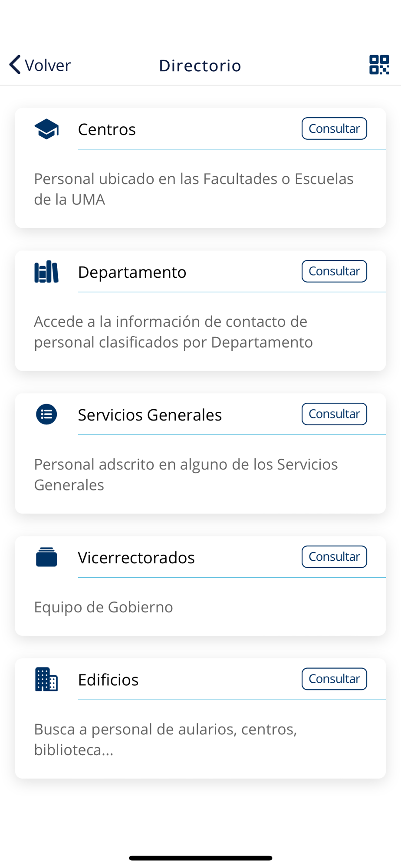This screenshot has width=401, height=868.
Task: Click Consultar for Centros
Action: 334,128
